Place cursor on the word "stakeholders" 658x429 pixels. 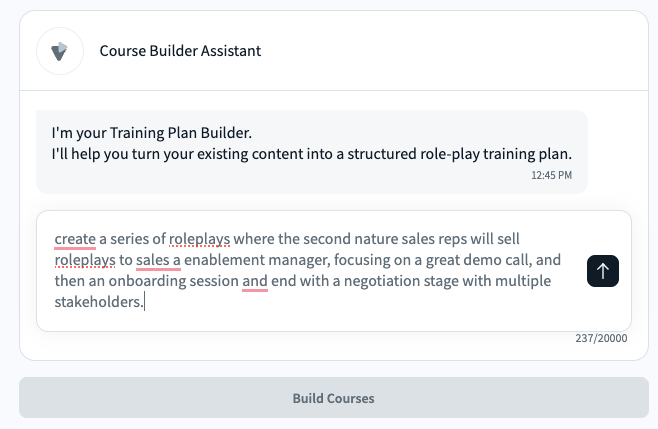[98, 301]
